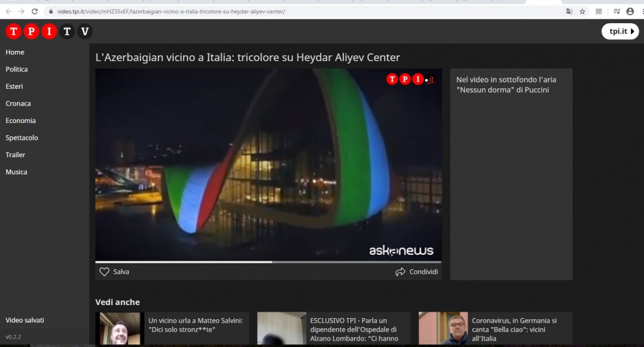This screenshot has height=347, width=644.
Task: Bookmark this page with the star icon
Action: [582, 12]
